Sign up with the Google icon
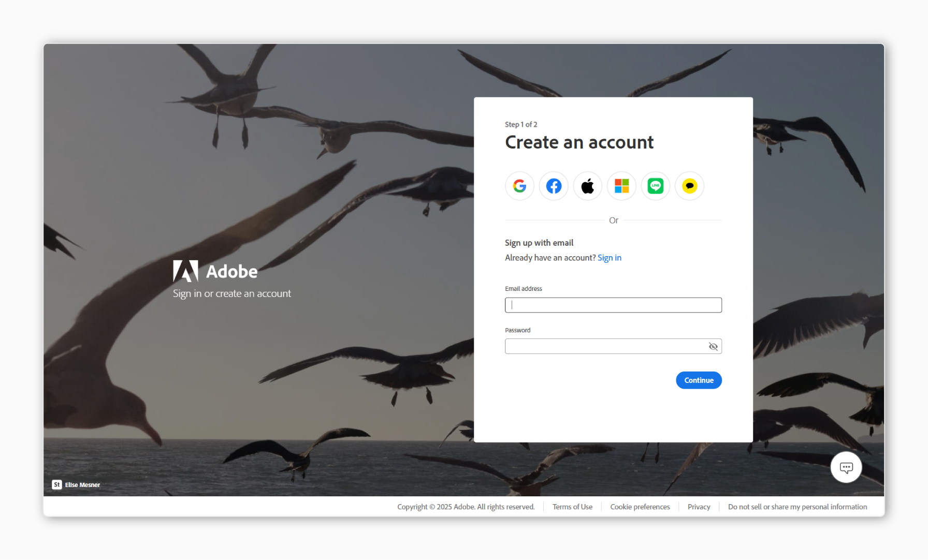Image resolution: width=928 pixels, height=560 pixels. (x=519, y=186)
